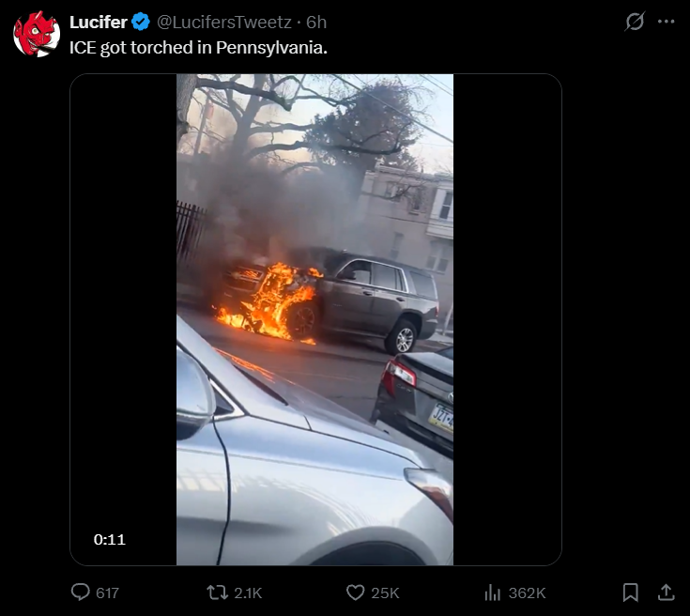Open the three-dot more options menu

666,22
